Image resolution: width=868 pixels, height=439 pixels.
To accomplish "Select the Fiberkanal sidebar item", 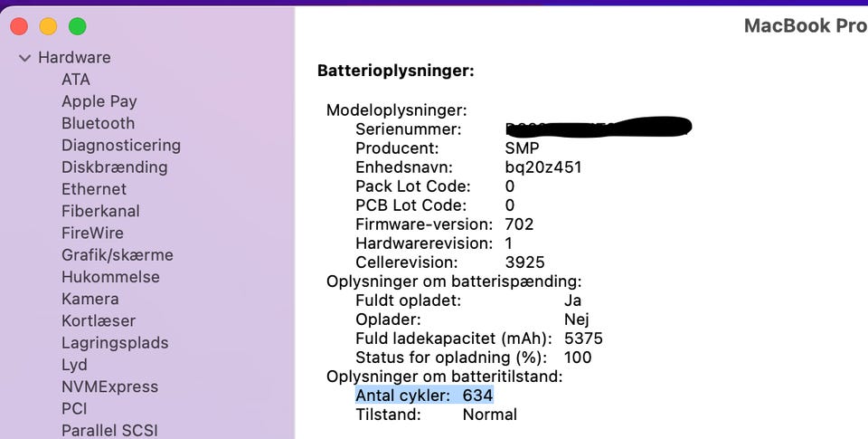I will click(100, 211).
